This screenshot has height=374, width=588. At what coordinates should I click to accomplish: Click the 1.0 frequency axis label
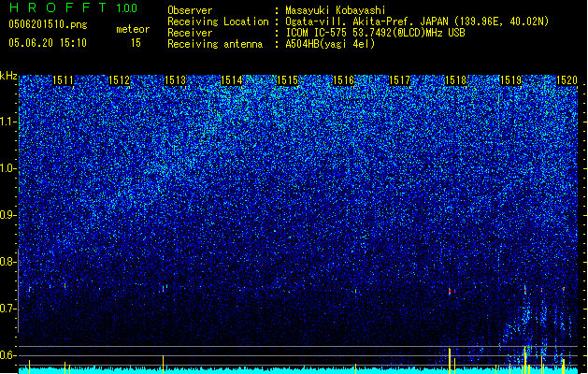pyautogui.click(x=7, y=168)
